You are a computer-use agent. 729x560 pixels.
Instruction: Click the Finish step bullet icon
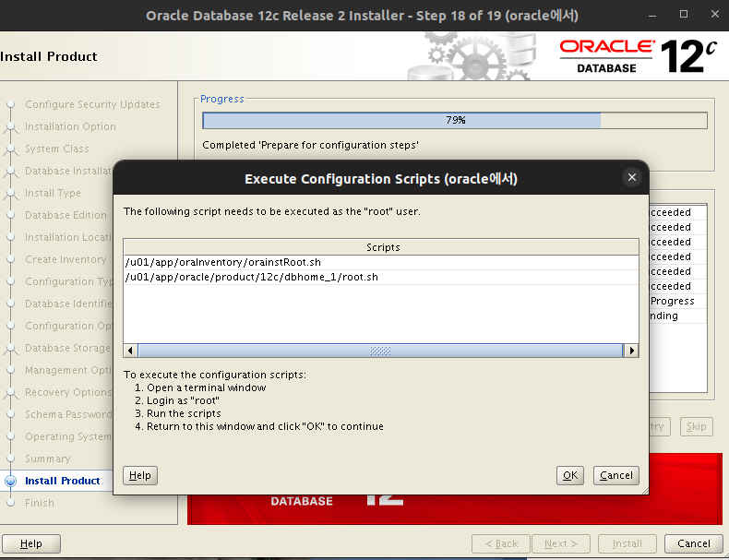[x=10, y=503]
